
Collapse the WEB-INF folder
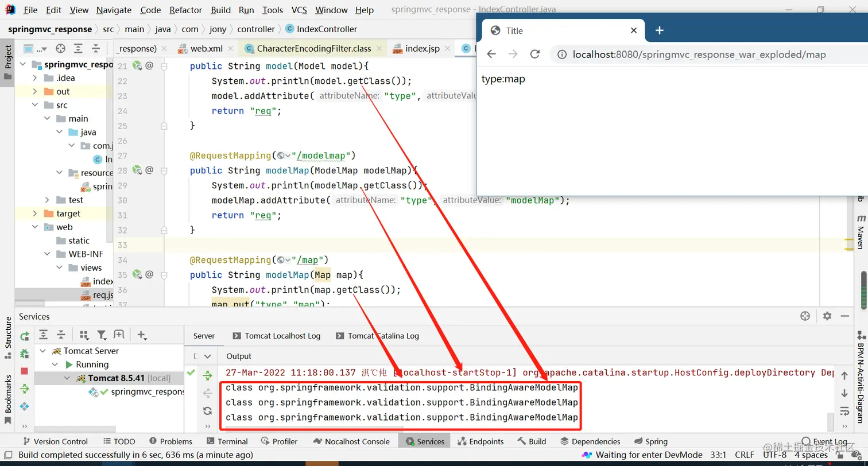pyautogui.click(x=47, y=254)
